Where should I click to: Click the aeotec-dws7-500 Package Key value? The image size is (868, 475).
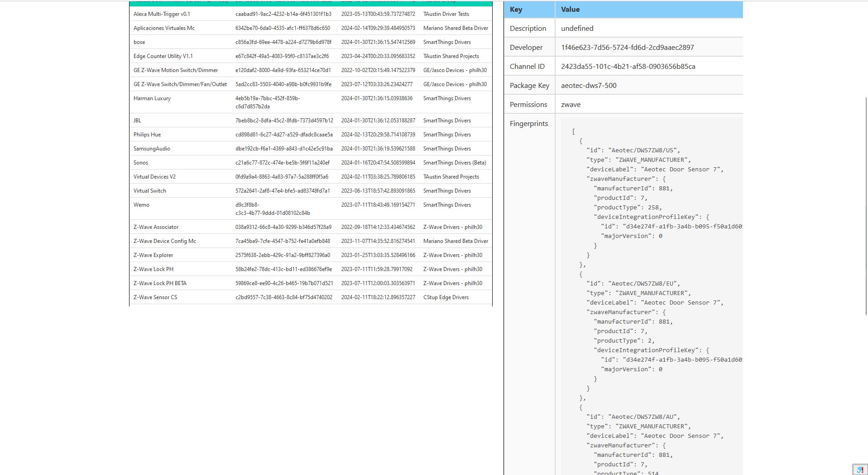coord(589,85)
